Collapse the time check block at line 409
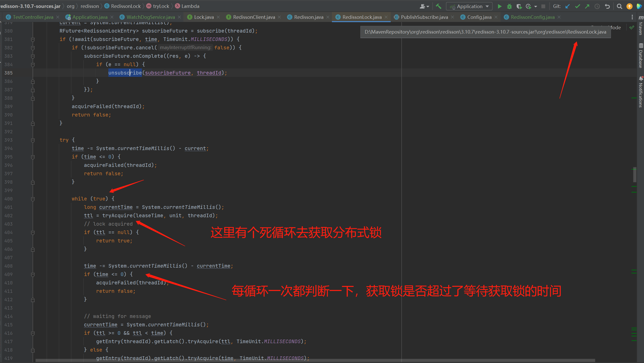The image size is (644, 363). pyautogui.click(x=33, y=274)
